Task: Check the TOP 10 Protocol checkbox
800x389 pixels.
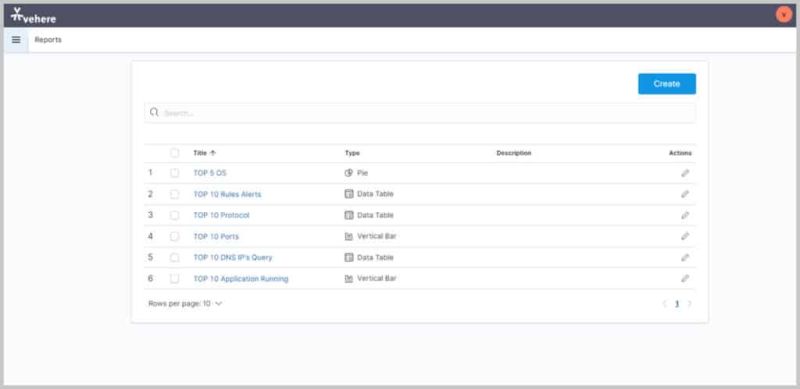Action: pyautogui.click(x=174, y=215)
